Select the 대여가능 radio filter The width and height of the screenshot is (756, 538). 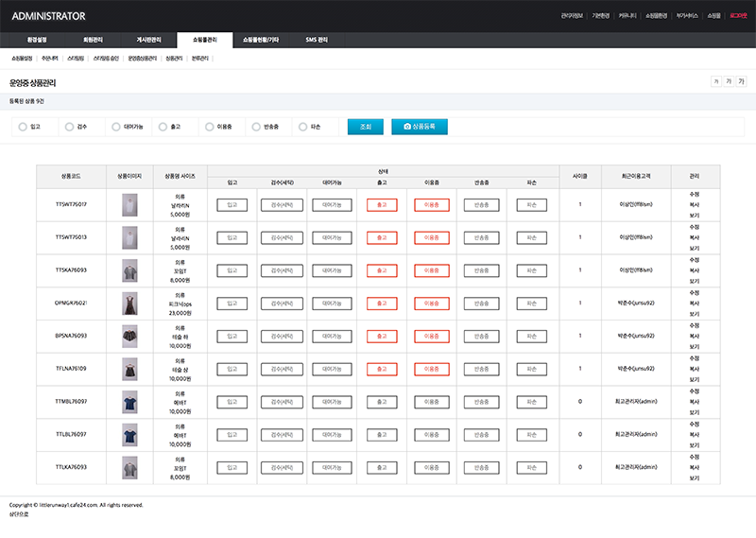(115, 126)
